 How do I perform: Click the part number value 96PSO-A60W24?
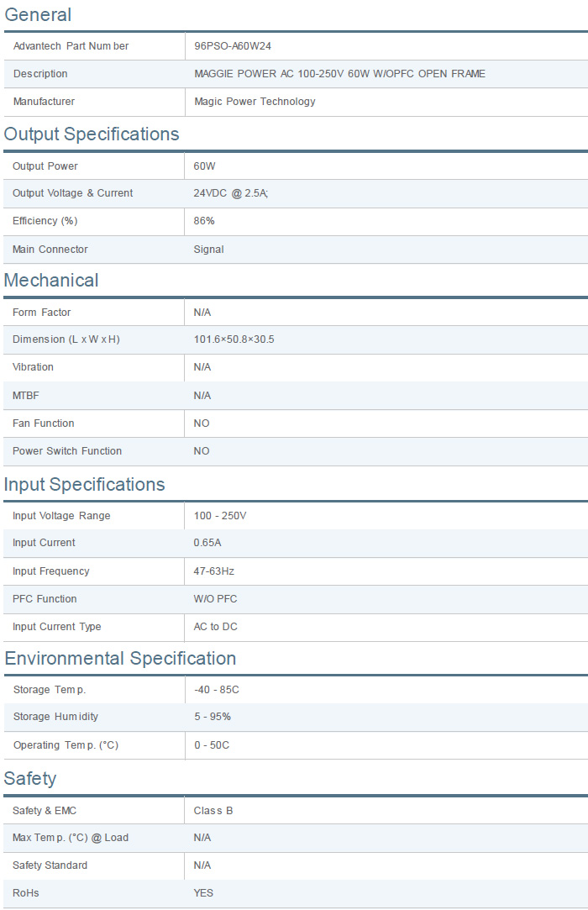233,46
